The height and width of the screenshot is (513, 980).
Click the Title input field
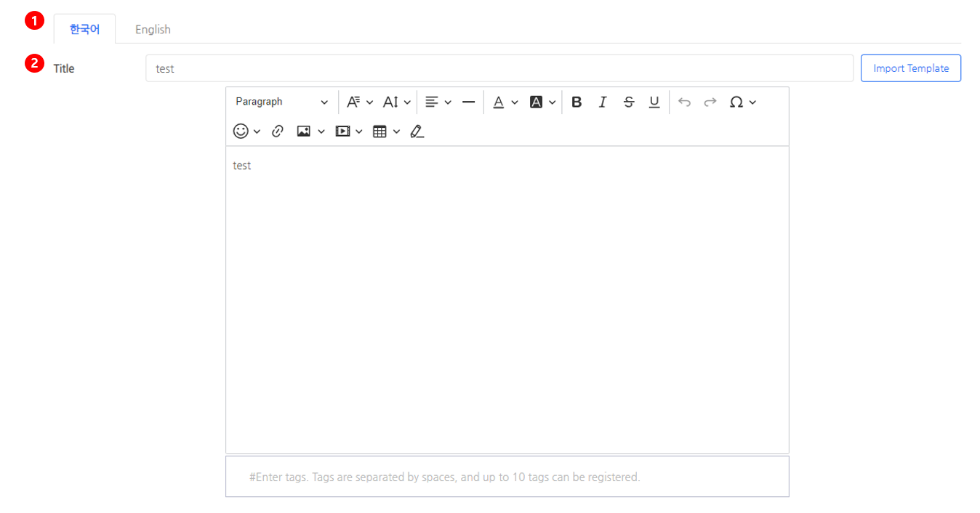(499, 68)
